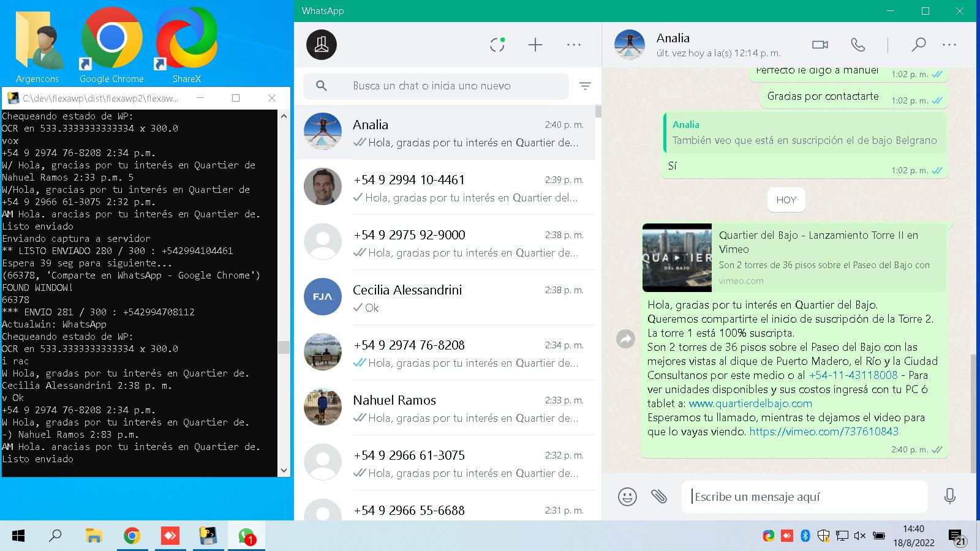Open chat with +54 9 2966 55-6688
The width and height of the screenshot is (980, 551).
445,507
